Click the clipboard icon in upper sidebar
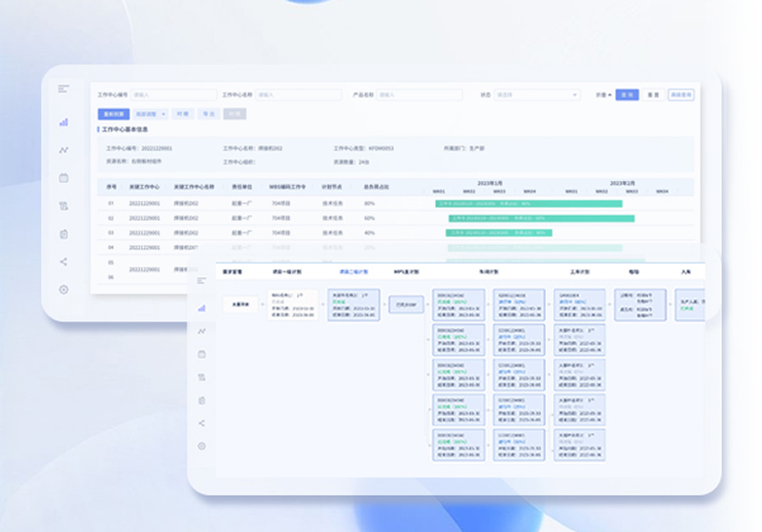The image size is (762, 532). click(63, 234)
